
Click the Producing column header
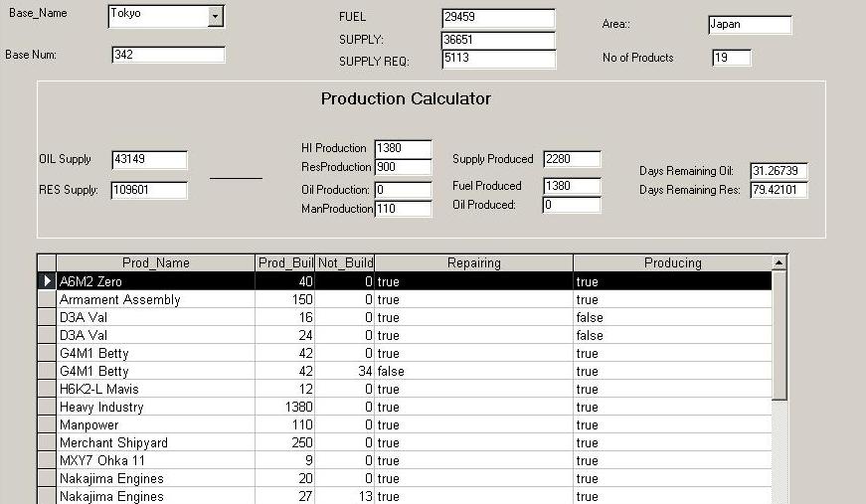[672, 263]
